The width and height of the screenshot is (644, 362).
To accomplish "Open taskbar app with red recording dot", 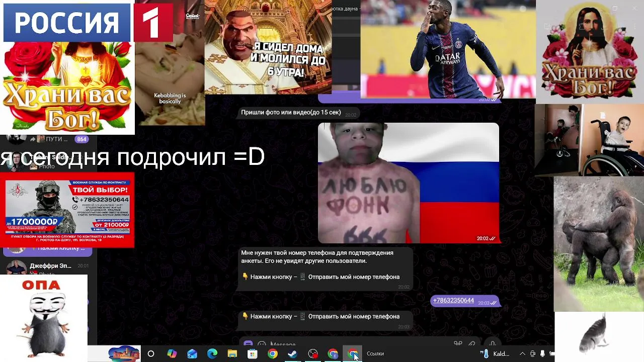I will tap(313, 354).
